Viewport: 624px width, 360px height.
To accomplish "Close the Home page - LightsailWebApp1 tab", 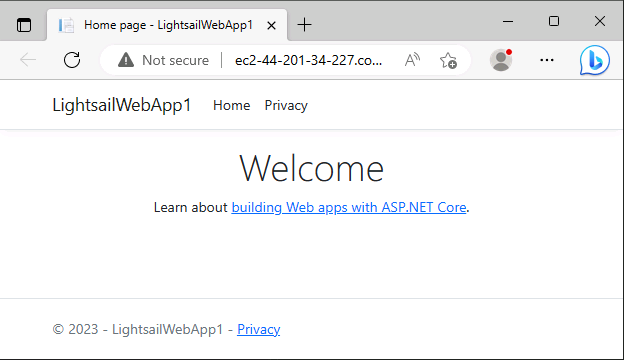I will click(x=271, y=25).
